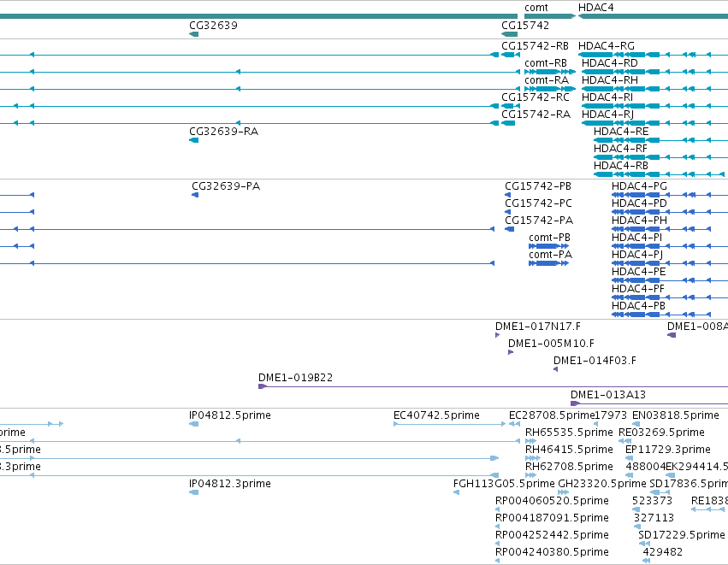Click transcript comt-RA

[547, 80]
